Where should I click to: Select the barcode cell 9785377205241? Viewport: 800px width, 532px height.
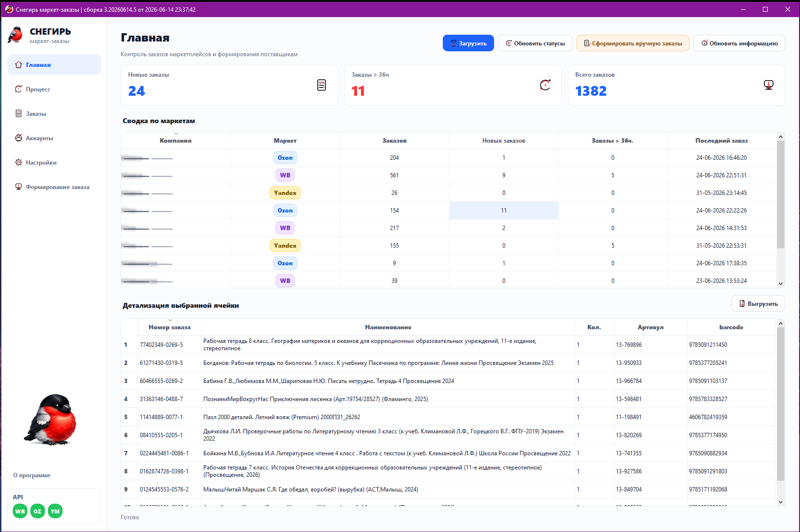[x=731, y=363]
